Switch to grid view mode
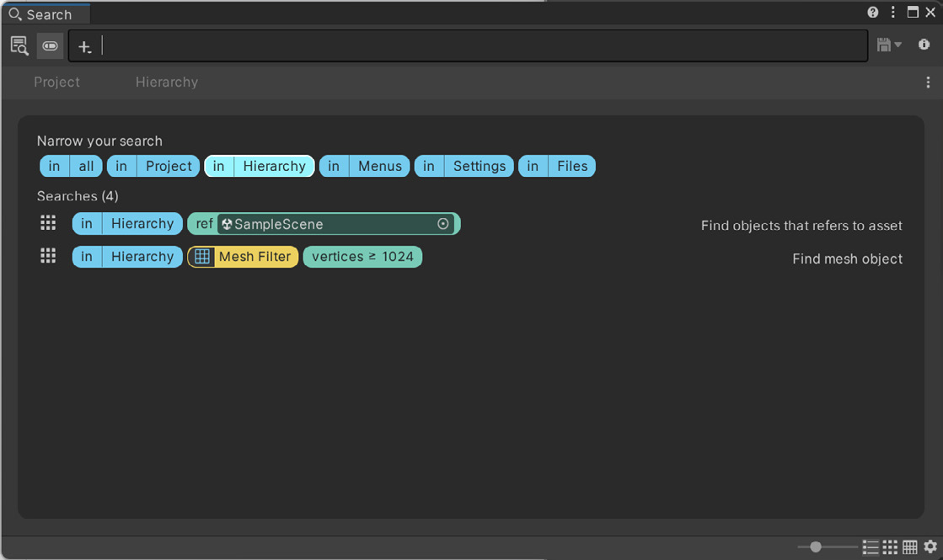This screenshot has height=560, width=943. pyautogui.click(x=890, y=547)
